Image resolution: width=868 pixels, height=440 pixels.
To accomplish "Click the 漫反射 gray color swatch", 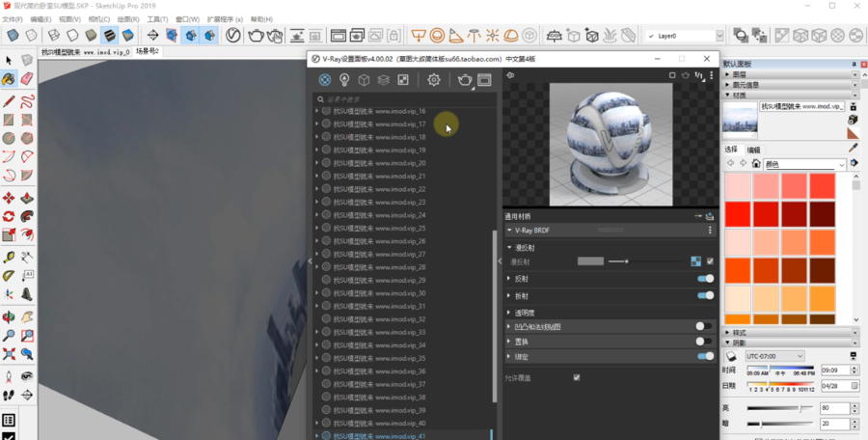I will click(590, 261).
